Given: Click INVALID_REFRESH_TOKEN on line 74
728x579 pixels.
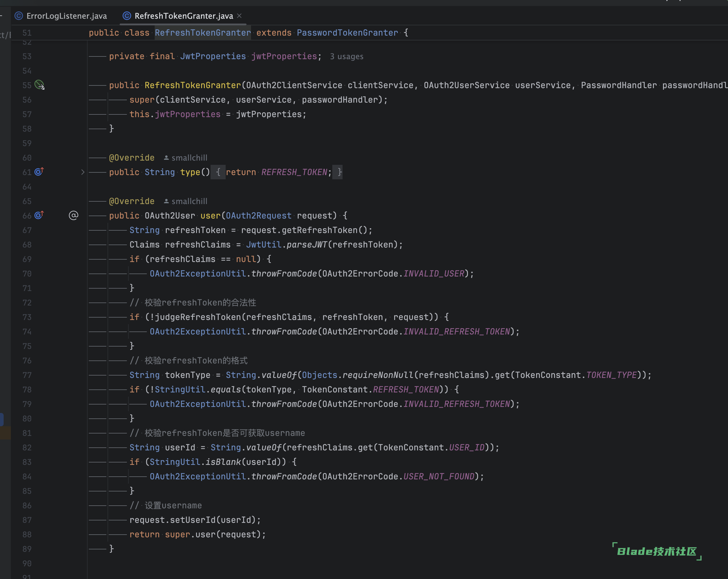Looking at the screenshot, I should (x=457, y=332).
